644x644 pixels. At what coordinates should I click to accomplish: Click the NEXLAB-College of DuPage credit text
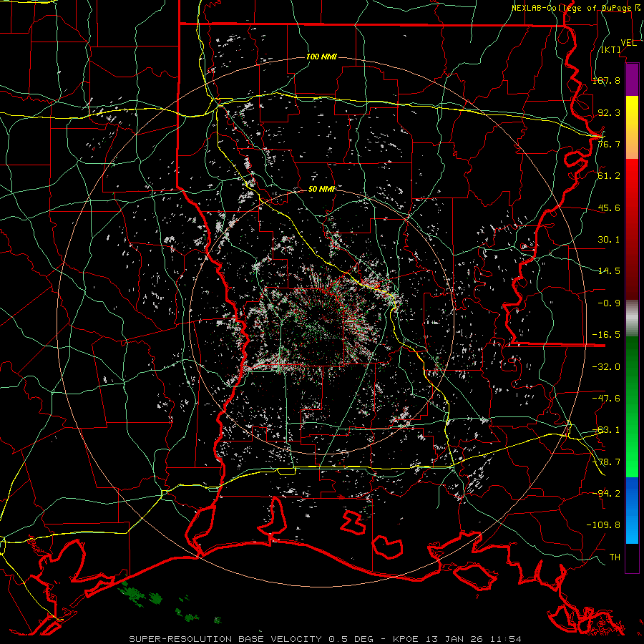(575, 8)
